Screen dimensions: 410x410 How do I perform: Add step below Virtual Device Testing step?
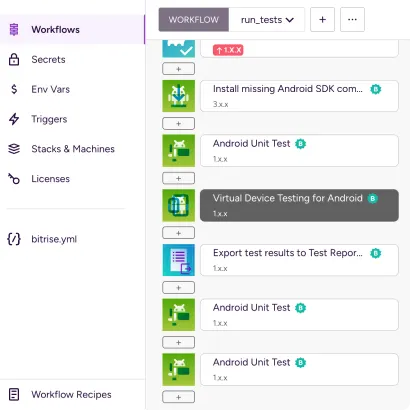[x=178, y=233]
